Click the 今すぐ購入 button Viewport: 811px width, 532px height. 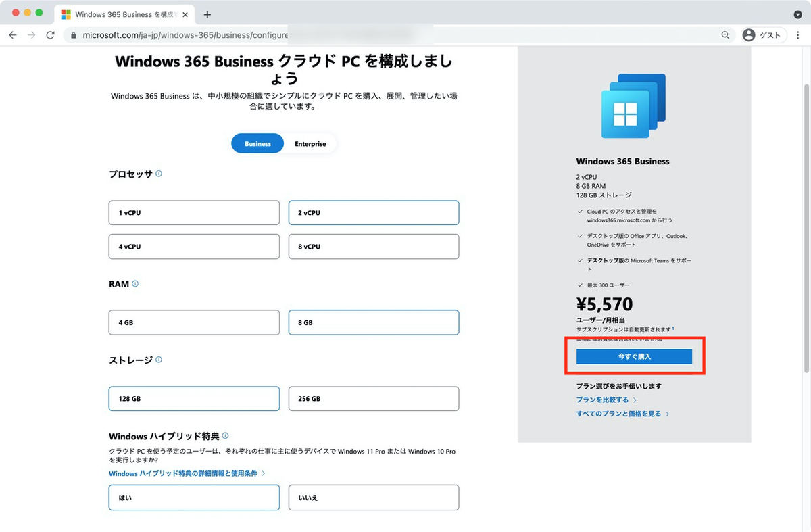pos(634,356)
